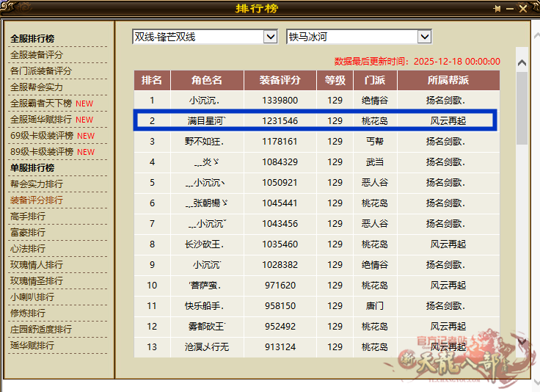Image resolution: width=540 pixels, height=392 pixels.
Task: Click score value 1045441
Action: coord(280,203)
